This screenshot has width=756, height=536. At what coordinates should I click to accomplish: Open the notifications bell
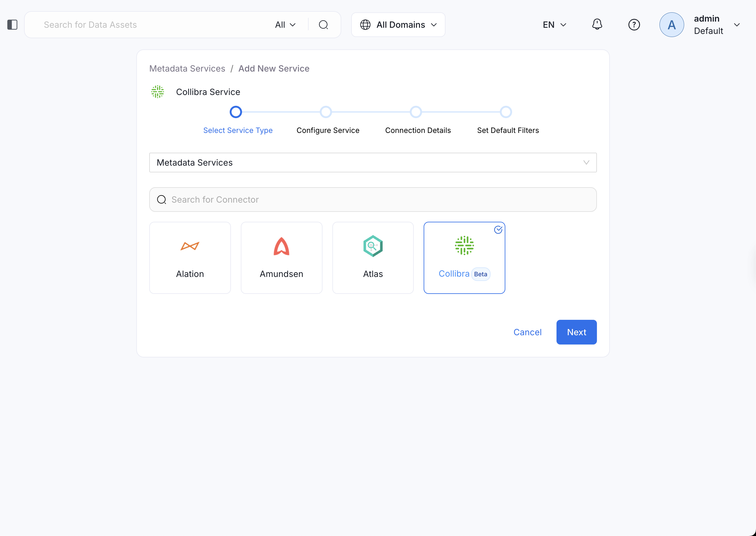click(597, 24)
